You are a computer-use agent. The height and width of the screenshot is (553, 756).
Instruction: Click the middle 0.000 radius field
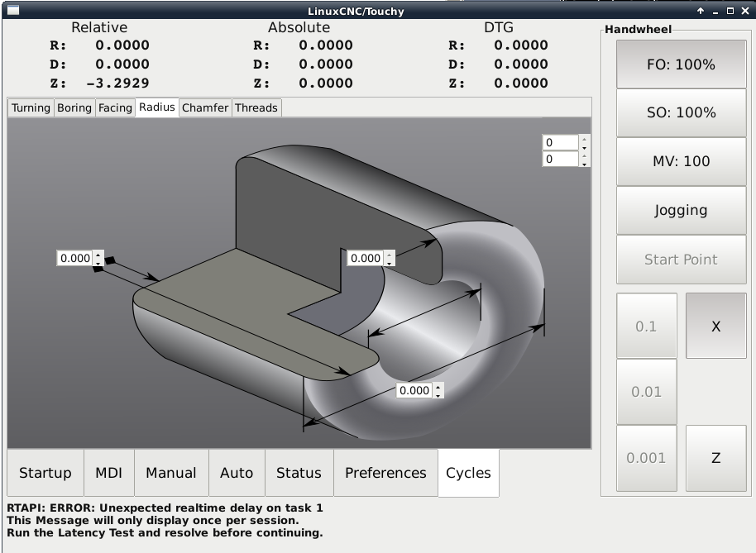(366, 258)
